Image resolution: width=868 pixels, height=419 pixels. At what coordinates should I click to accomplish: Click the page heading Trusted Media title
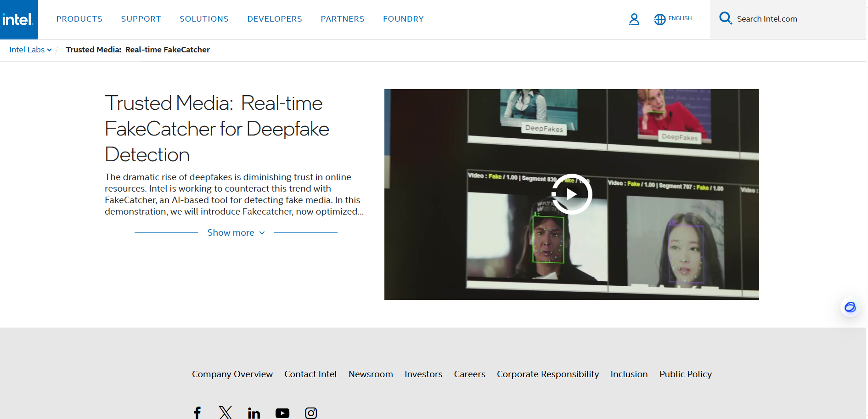217,129
